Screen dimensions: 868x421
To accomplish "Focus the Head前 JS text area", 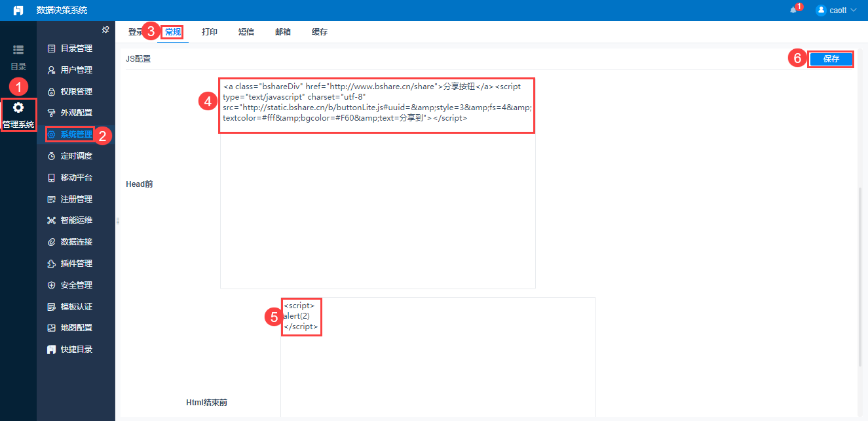I will coord(378,184).
